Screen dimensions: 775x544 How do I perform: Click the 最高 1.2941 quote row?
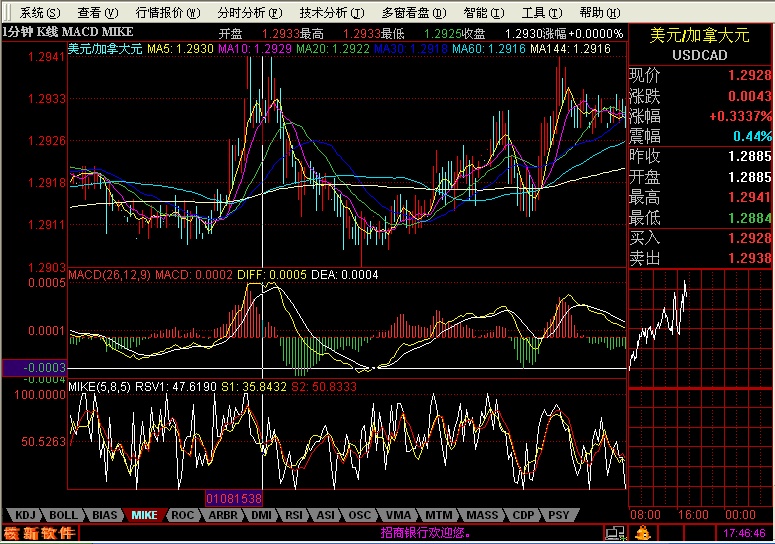(700, 198)
